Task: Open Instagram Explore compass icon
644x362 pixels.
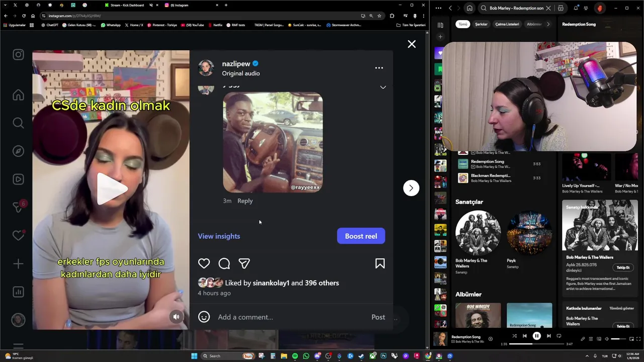Action: click(18, 151)
